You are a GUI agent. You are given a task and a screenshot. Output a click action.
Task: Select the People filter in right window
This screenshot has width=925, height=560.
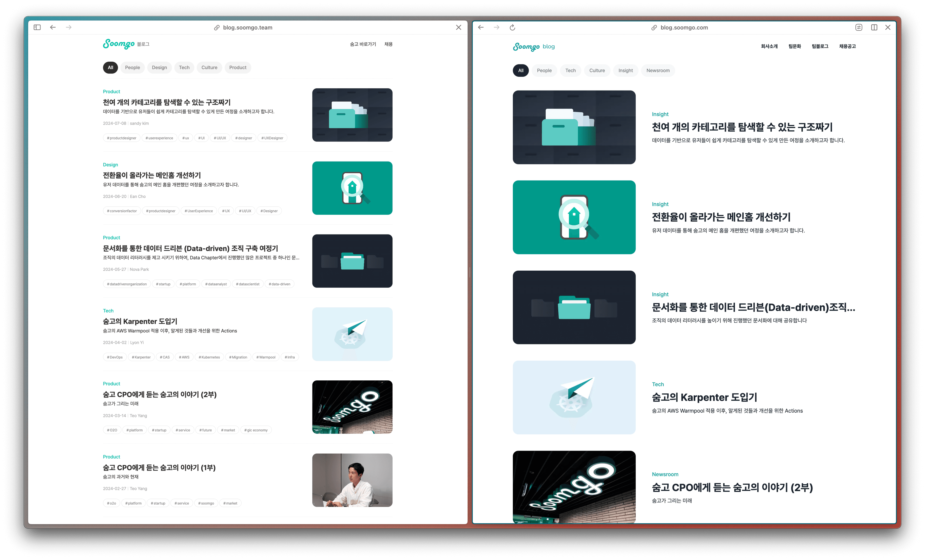pyautogui.click(x=544, y=71)
